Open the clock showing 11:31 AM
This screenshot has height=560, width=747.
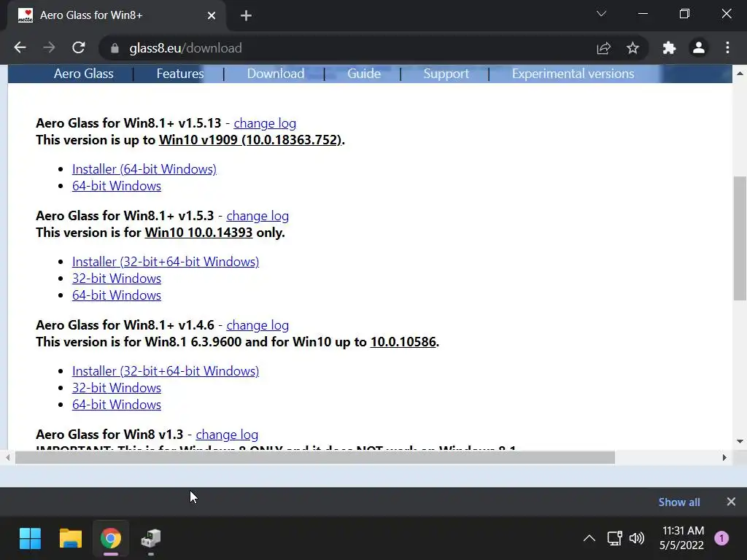coord(682,538)
